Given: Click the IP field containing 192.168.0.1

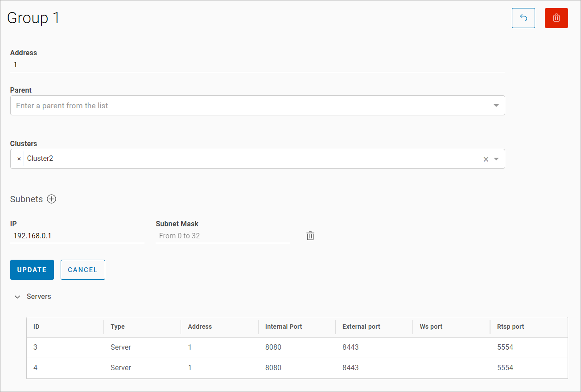Looking at the screenshot, I should click(77, 236).
